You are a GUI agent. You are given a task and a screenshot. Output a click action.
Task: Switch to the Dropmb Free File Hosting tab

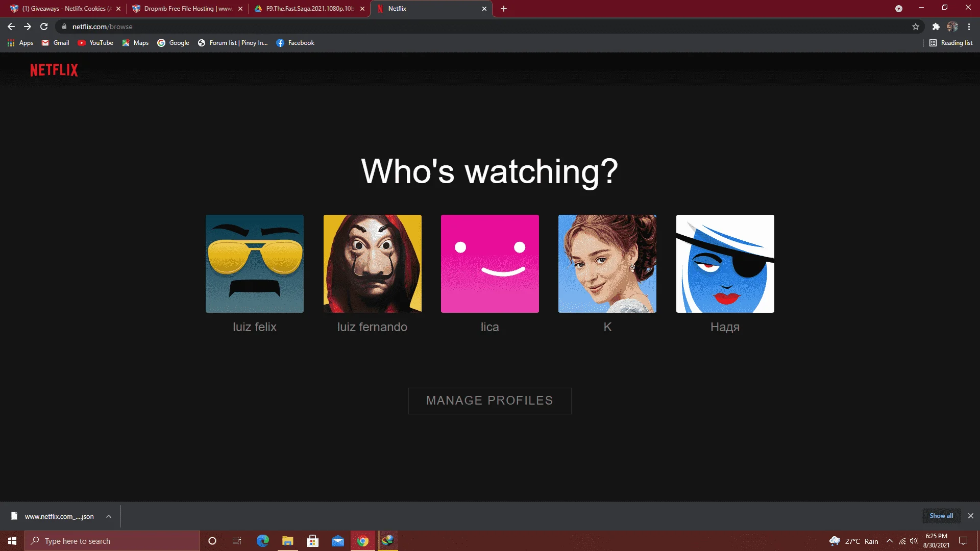(187, 9)
